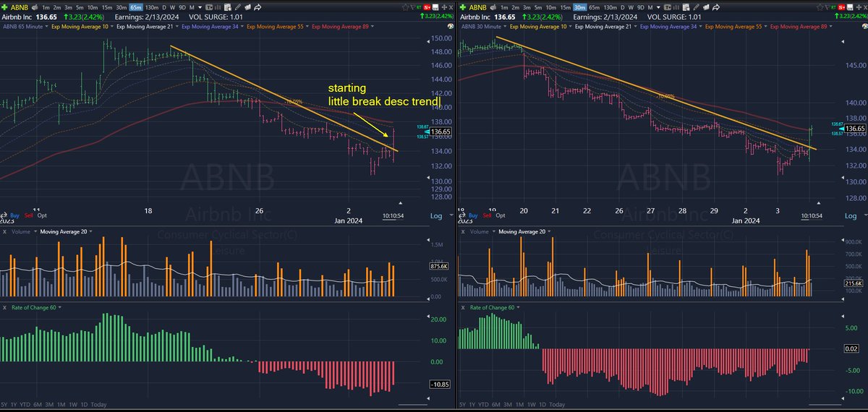Click the Buy link in the 65-minute chart
Viewport: 868px width, 412px height.
14,215
